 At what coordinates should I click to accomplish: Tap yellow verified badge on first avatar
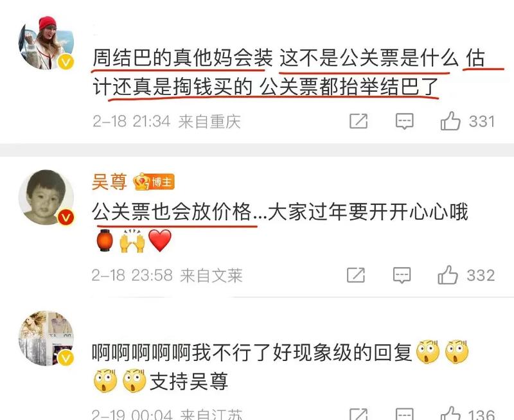coord(66,62)
